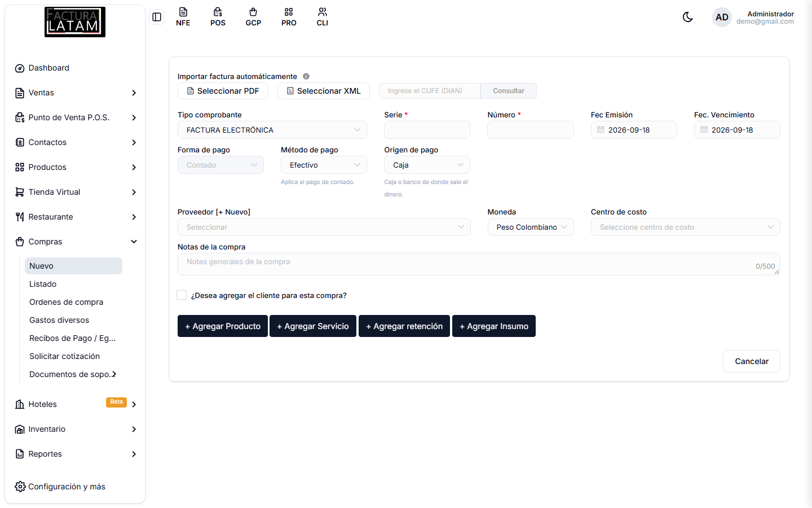Open the NFE shortcut icon
The height and width of the screenshot is (508, 812).
coord(183,17)
